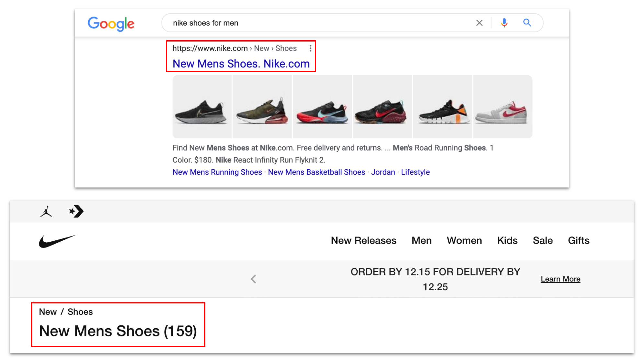Open the Men menu

pyautogui.click(x=421, y=240)
